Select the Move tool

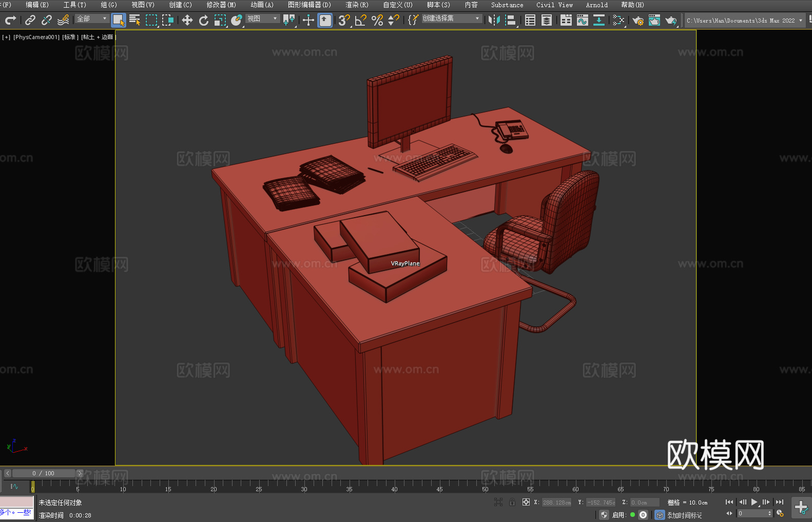click(187, 20)
